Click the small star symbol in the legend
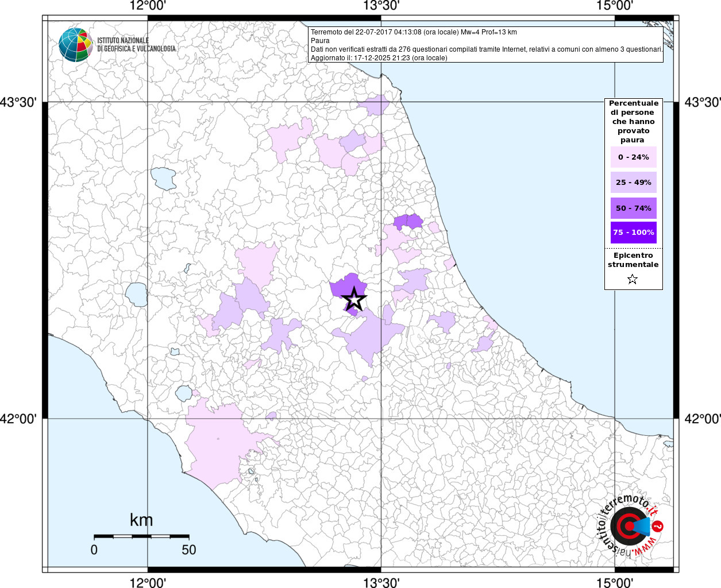 coord(633,280)
